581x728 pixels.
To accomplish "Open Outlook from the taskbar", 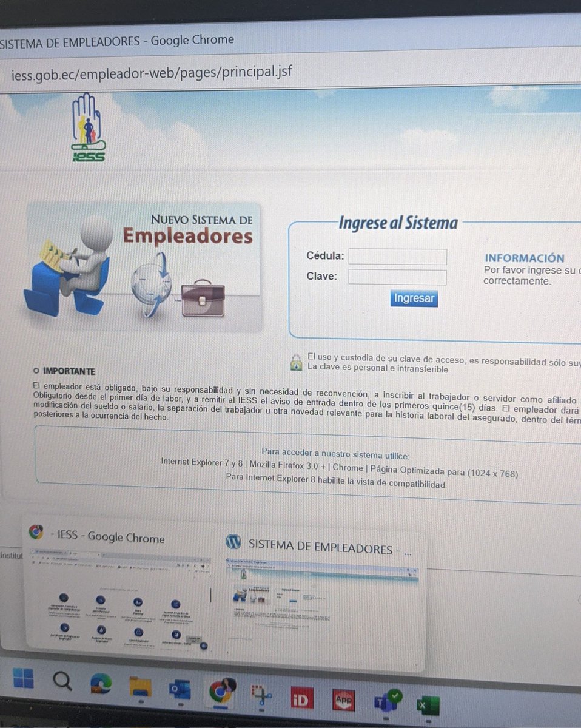I will tap(180, 690).
